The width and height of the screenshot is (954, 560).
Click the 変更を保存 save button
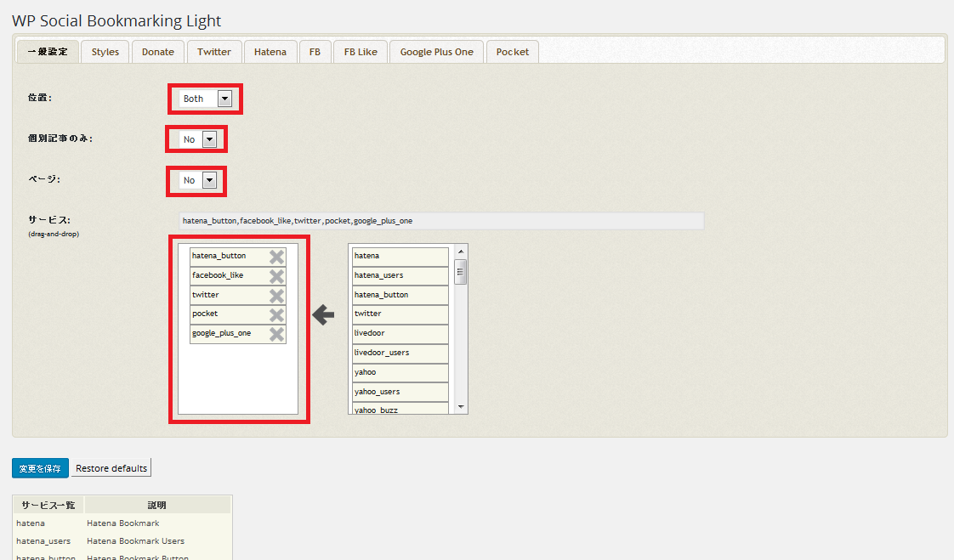[x=40, y=468]
